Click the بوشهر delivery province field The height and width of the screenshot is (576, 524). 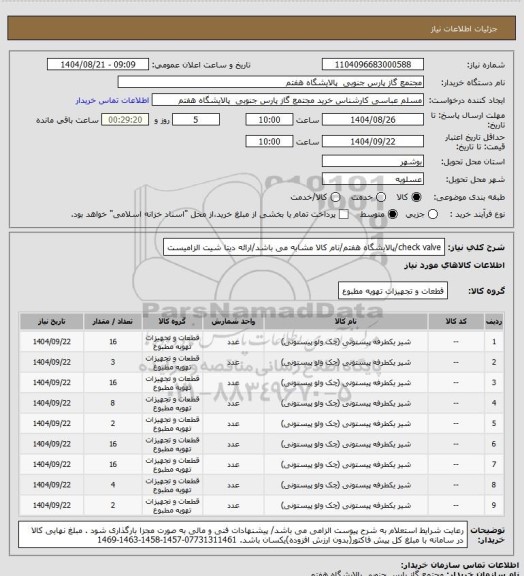pos(373,161)
